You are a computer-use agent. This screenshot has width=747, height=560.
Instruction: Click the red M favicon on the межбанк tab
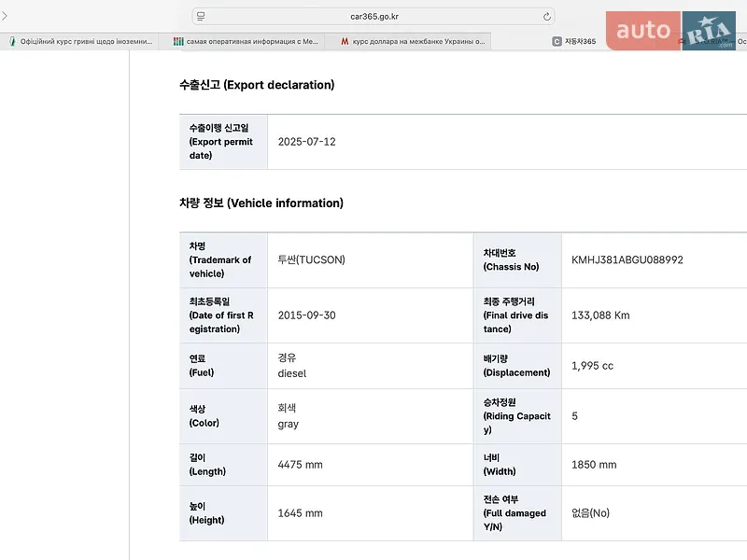tap(345, 41)
